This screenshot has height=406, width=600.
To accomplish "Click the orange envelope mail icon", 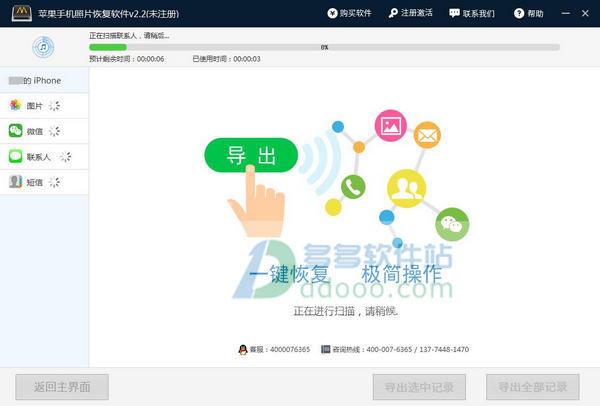I will [x=427, y=135].
